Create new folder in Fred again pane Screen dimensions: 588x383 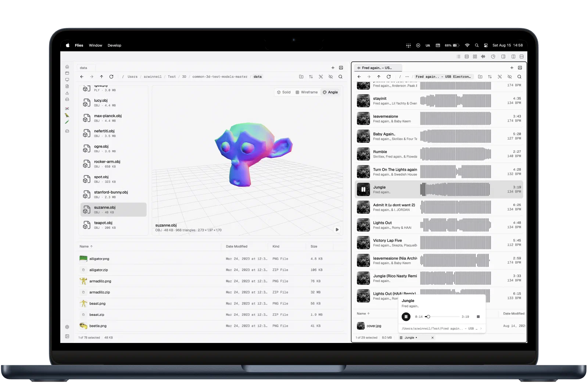480,77
